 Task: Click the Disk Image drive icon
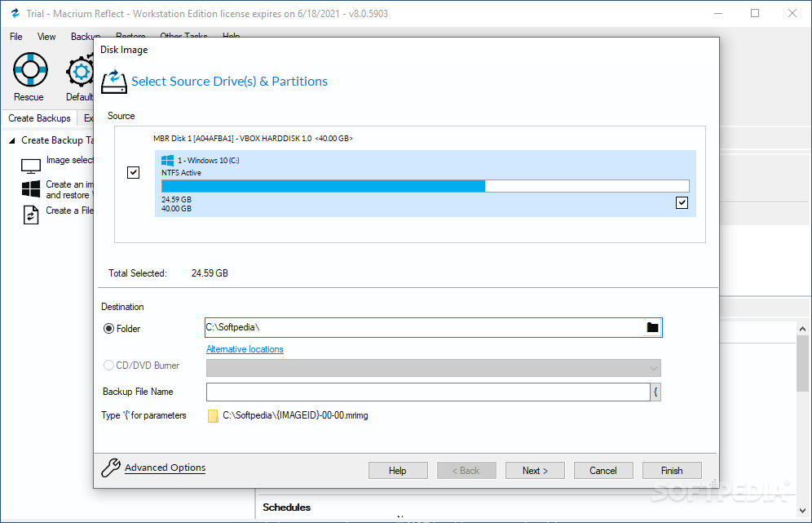click(114, 82)
